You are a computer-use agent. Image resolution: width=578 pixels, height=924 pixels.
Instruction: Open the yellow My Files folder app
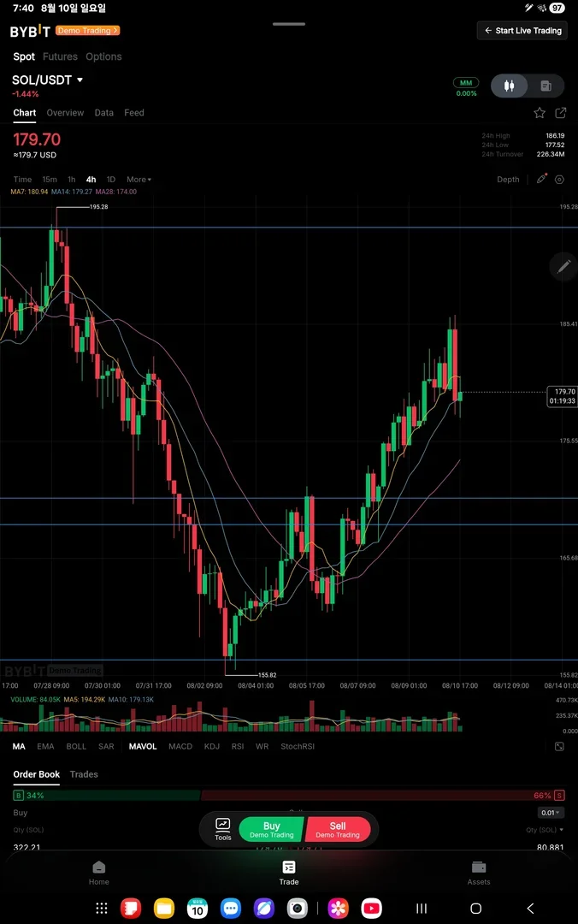click(x=164, y=908)
